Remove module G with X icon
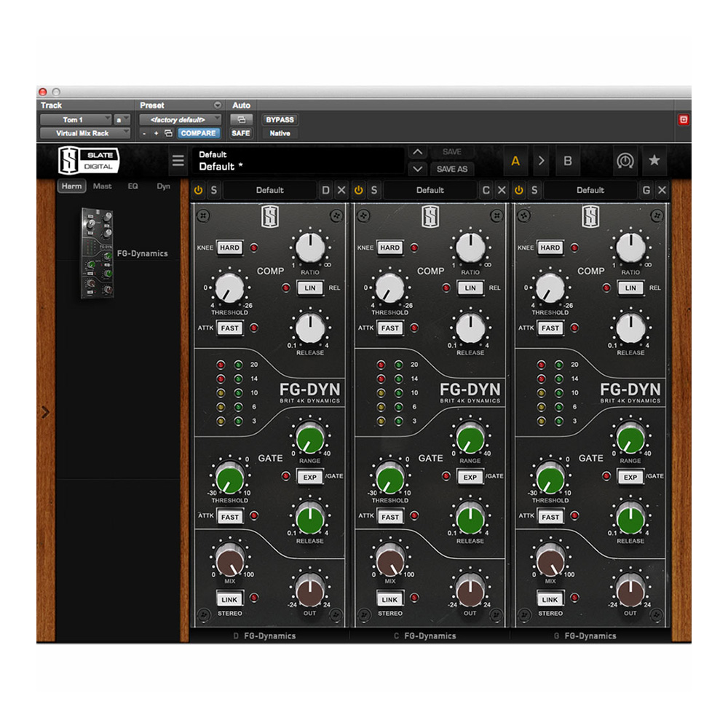This screenshot has height=728, width=728. (x=662, y=190)
